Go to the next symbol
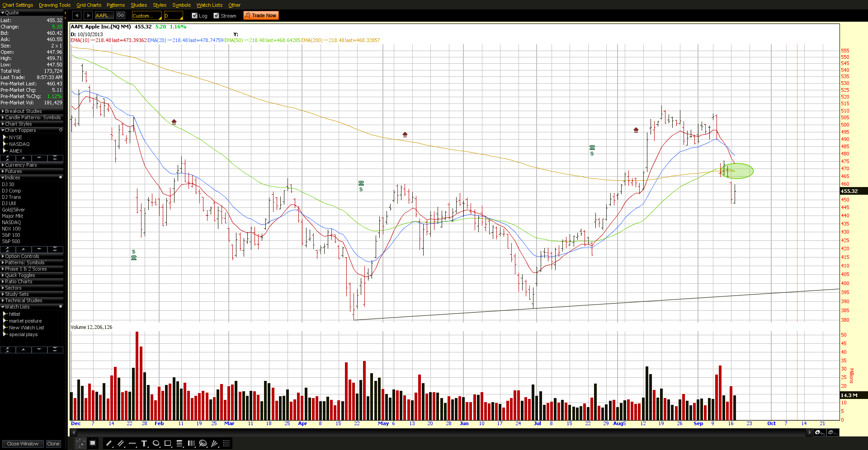 89,15
